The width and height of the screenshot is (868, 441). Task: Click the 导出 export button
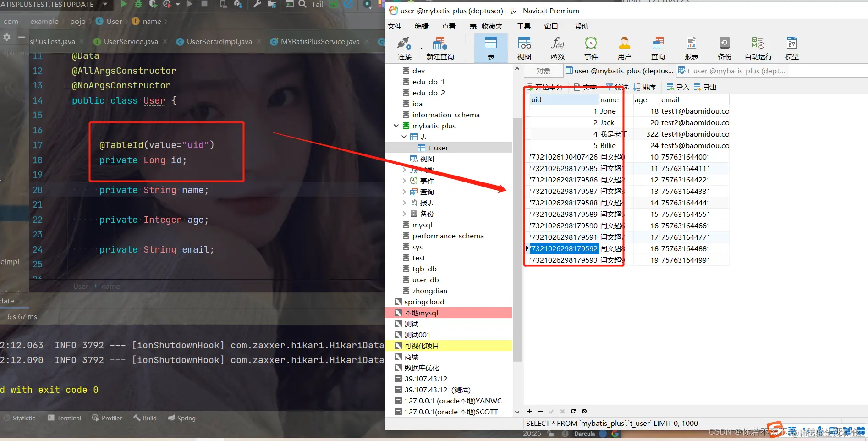[x=705, y=87]
